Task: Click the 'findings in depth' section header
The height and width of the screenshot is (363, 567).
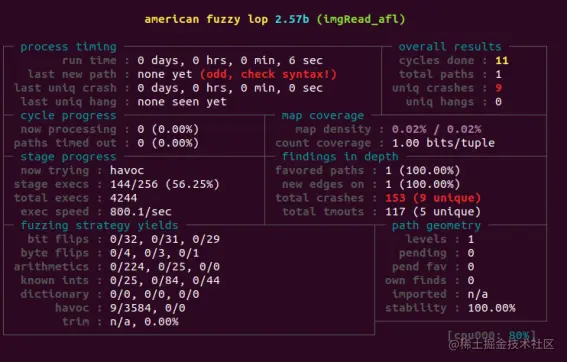Action: point(340,157)
